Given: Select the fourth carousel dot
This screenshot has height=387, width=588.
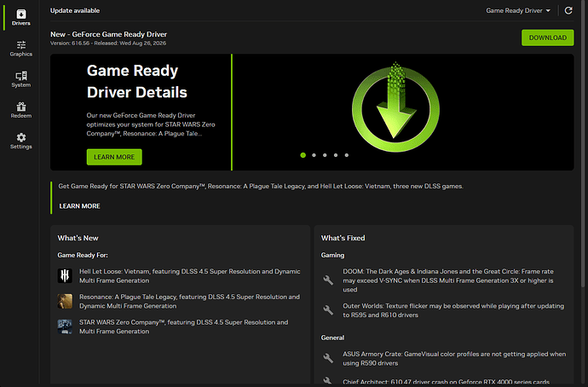Looking at the screenshot, I should pos(336,155).
